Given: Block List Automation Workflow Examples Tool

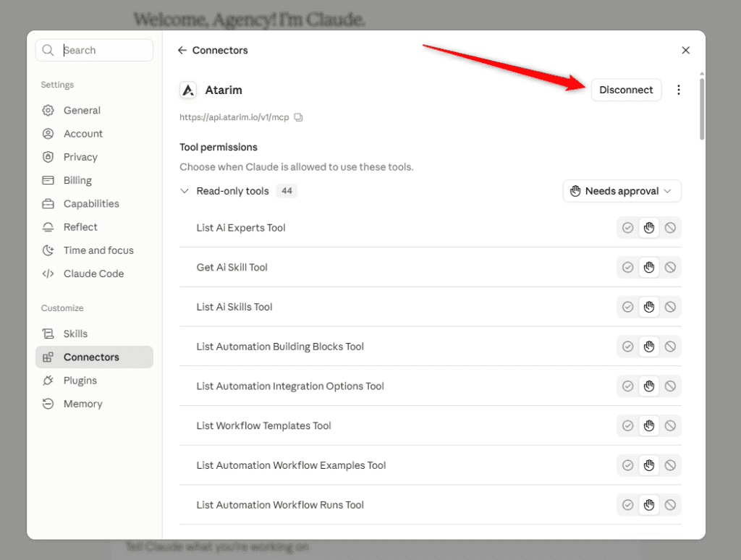Looking at the screenshot, I should [x=670, y=465].
